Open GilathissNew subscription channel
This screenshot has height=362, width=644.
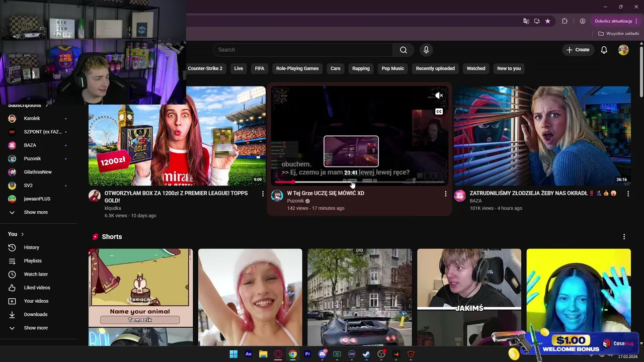(x=38, y=172)
